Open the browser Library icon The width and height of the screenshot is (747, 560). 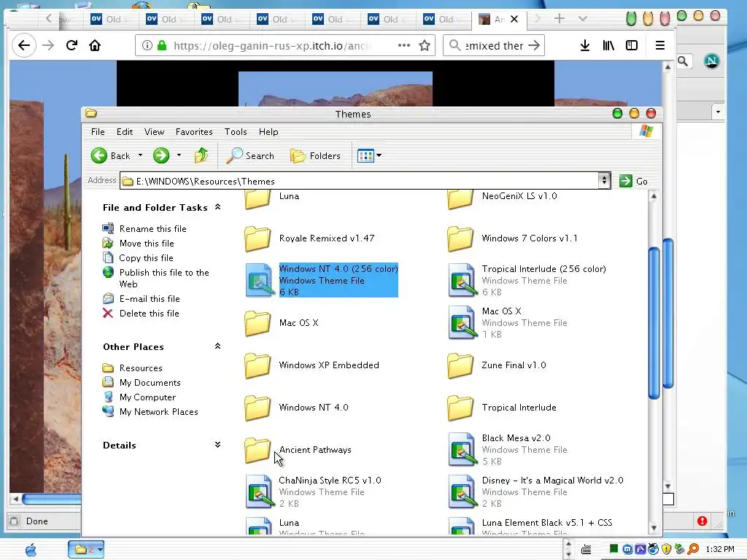click(608, 46)
